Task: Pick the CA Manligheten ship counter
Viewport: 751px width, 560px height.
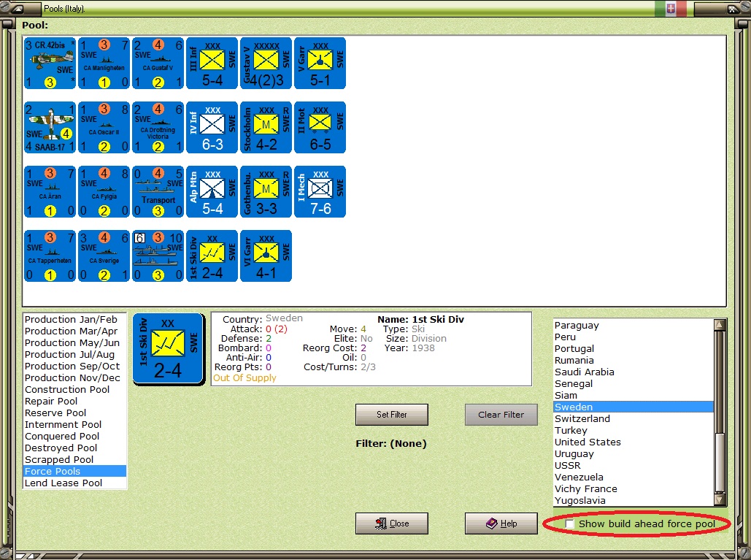Action: tap(104, 64)
